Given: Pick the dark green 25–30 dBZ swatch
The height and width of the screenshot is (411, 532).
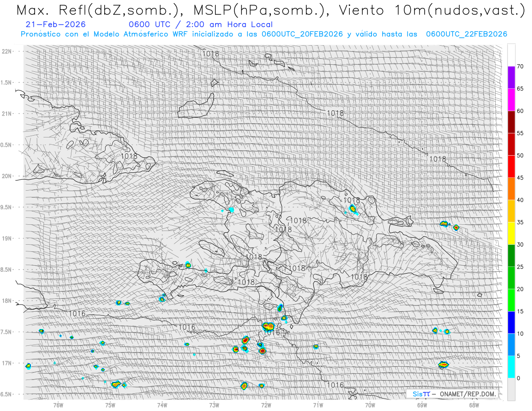Looking at the screenshot, I should (x=511, y=256).
